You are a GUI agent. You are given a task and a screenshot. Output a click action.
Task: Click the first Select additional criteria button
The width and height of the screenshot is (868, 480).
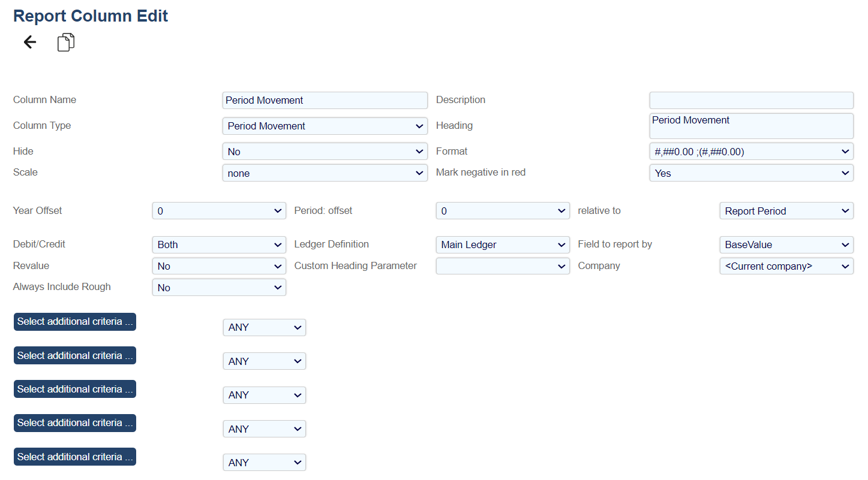(x=75, y=322)
